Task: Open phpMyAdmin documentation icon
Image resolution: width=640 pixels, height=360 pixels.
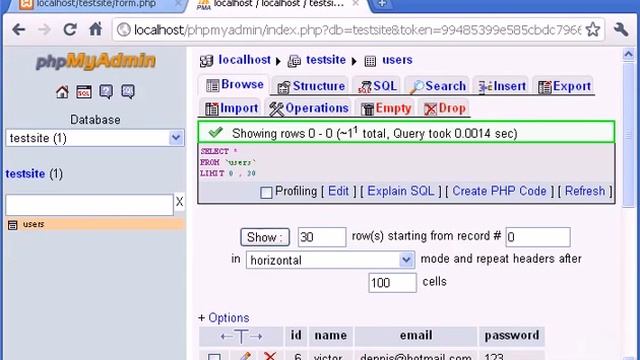Action: click(106, 92)
